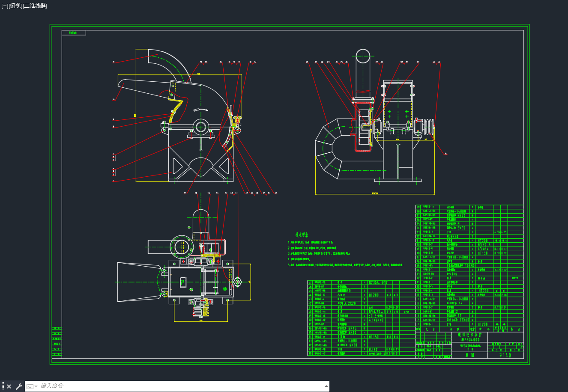Screen dimensions: 568x392
Task: Select the 10X30 text in row 15
Action: 469,266
